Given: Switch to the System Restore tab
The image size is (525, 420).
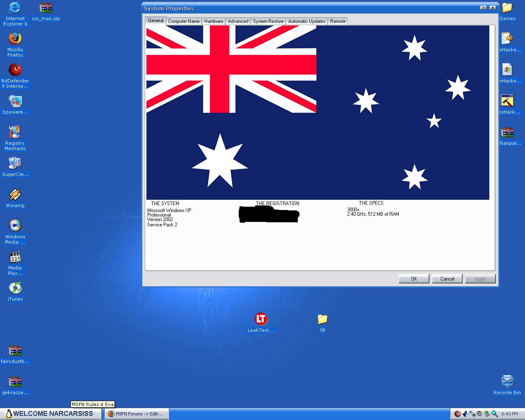Looking at the screenshot, I should coord(268,21).
